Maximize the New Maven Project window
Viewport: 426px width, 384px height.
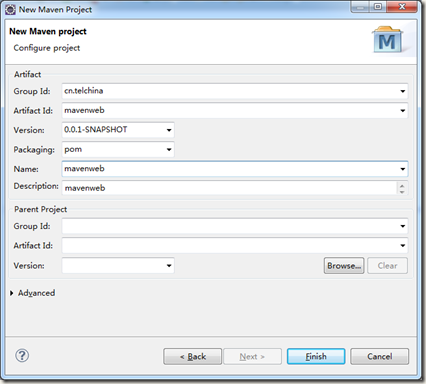tap(378, 7)
